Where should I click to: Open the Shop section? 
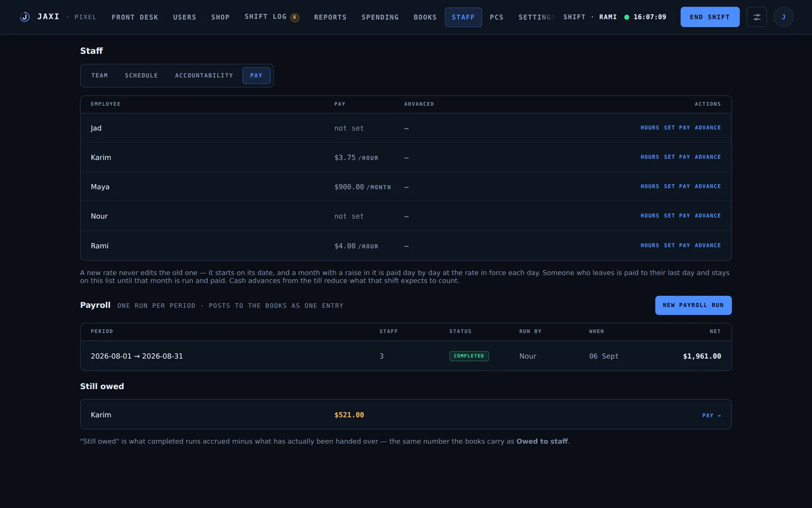[x=220, y=17]
